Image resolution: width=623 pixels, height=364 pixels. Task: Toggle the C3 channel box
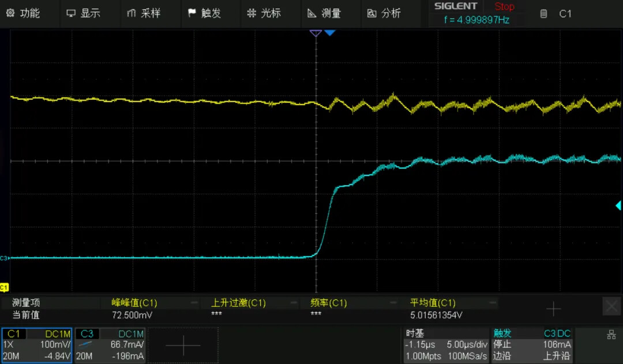110,345
